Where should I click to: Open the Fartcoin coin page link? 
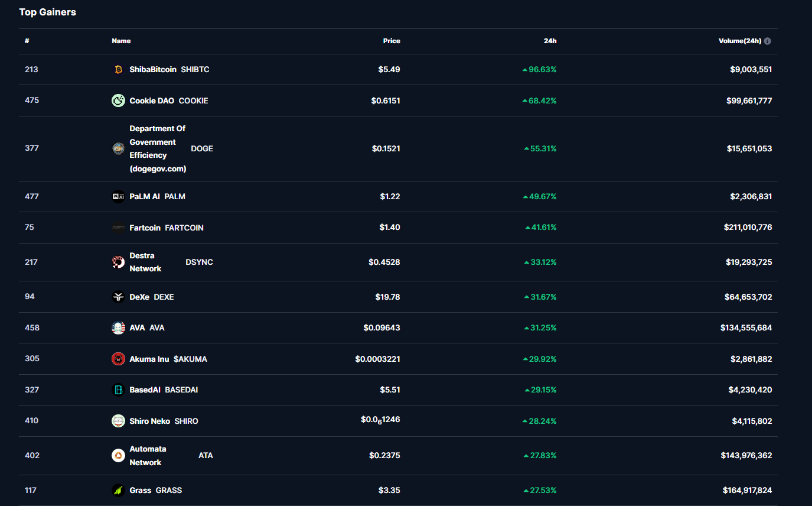pos(145,228)
